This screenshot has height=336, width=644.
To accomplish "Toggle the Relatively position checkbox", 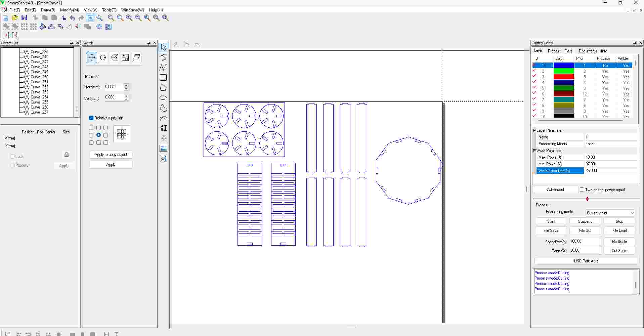I will point(91,118).
